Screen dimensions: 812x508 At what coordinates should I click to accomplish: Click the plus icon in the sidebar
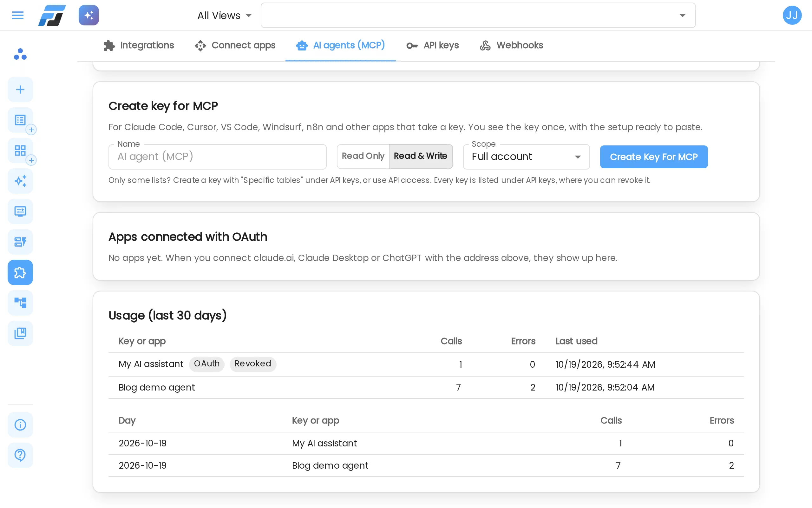[x=20, y=89]
